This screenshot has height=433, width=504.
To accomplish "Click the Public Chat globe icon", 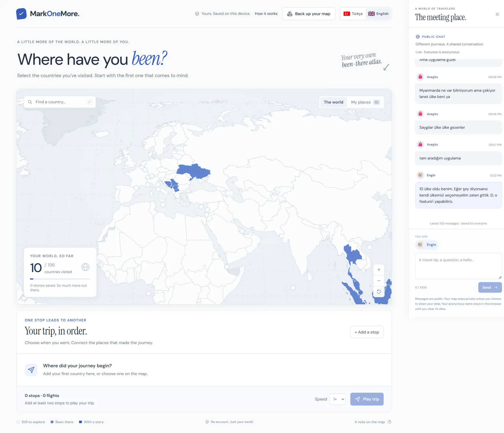I will tap(418, 37).
